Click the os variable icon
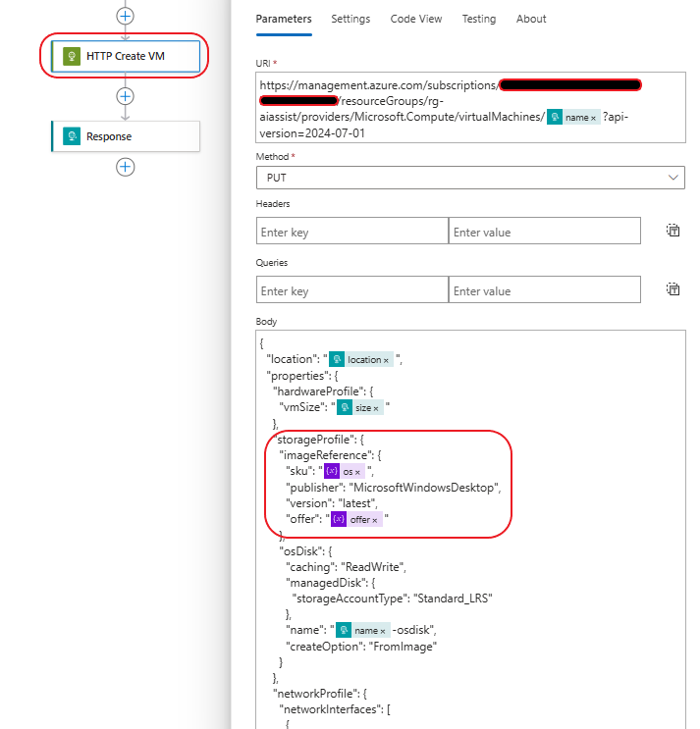 (x=332, y=471)
